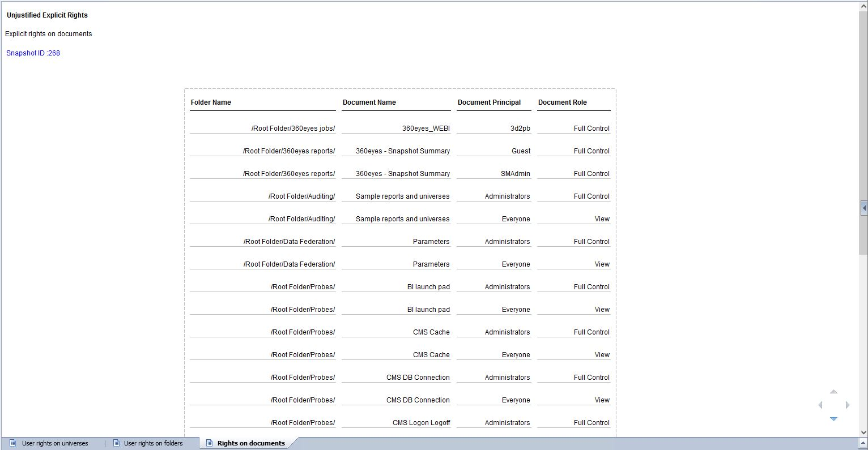Click the right navigation arrow
This screenshot has height=450, width=868.
click(848, 405)
